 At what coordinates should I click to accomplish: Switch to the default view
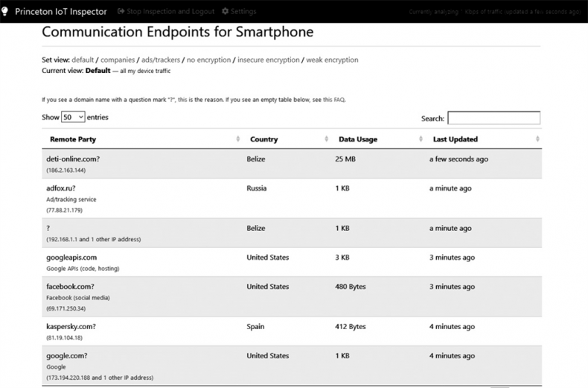tap(83, 60)
